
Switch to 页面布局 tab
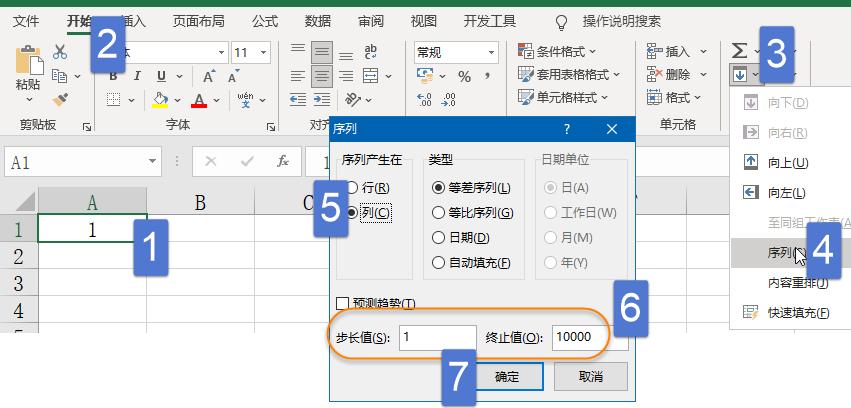[x=198, y=21]
